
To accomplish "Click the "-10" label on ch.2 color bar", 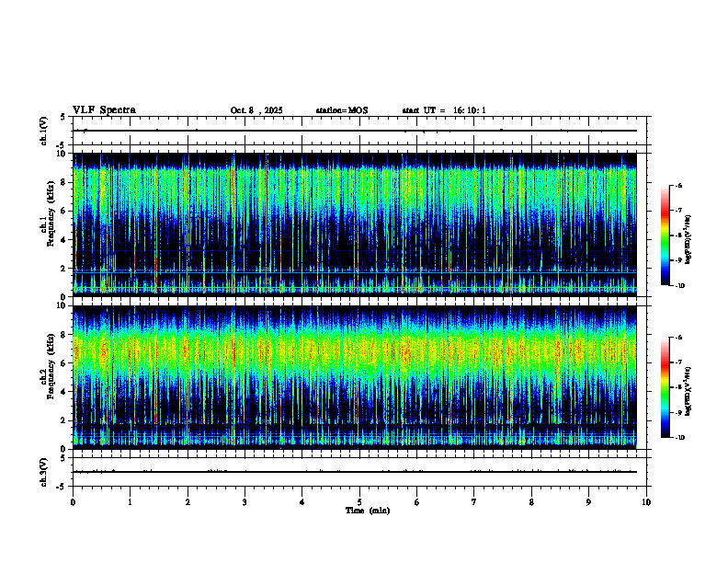I will tap(679, 438).
